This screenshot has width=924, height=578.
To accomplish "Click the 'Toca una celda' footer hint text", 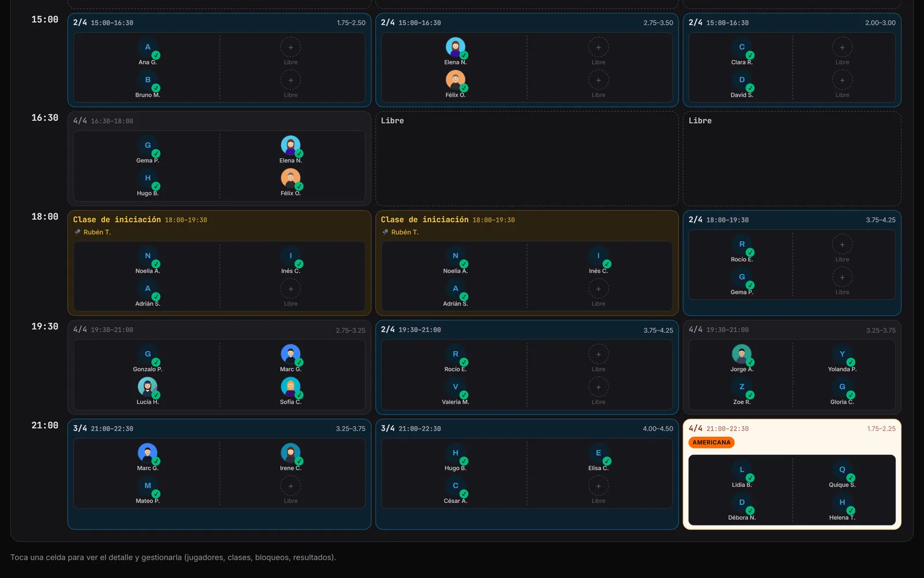I will (x=173, y=558).
